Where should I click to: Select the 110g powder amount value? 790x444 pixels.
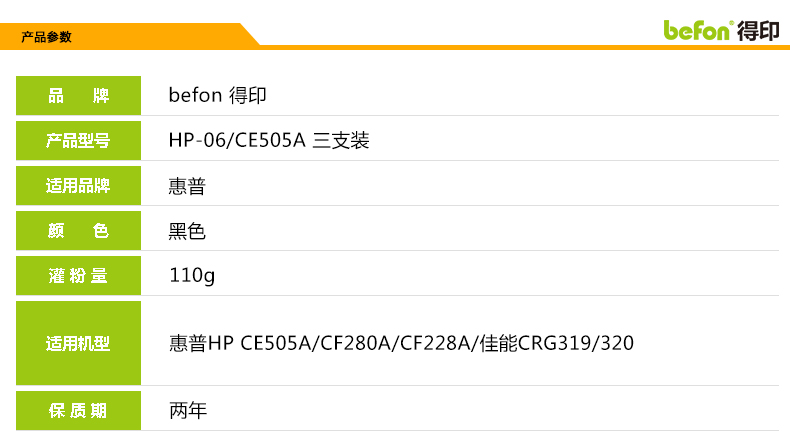tap(192, 276)
